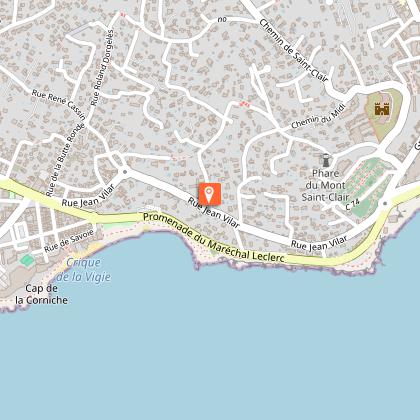This screenshot has height=420, width=420.
Task: Click the lighthouse icon above Phare label
Action: (x=326, y=160)
